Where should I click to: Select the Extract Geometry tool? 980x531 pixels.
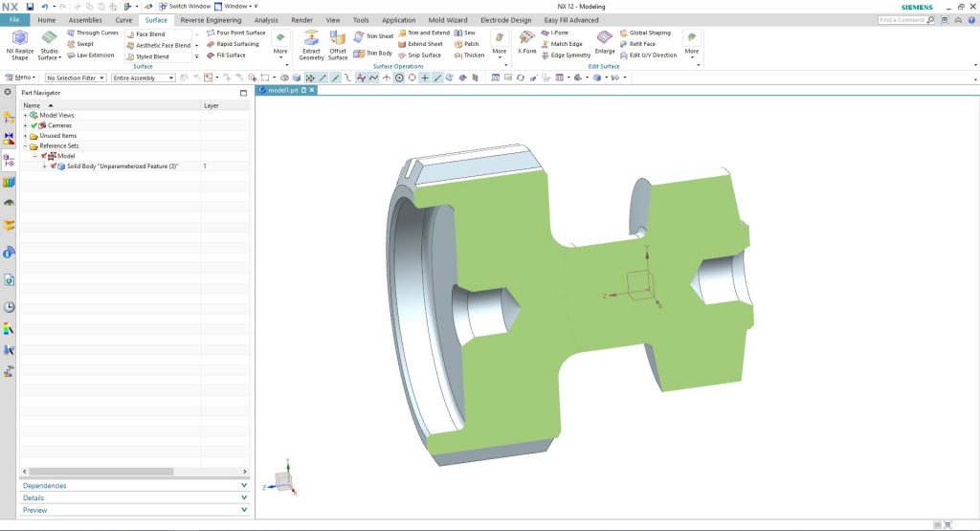pyautogui.click(x=311, y=38)
